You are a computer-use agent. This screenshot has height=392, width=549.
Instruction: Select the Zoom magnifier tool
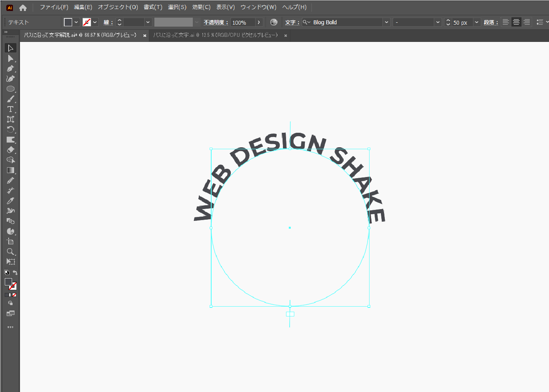(x=10, y=252)
